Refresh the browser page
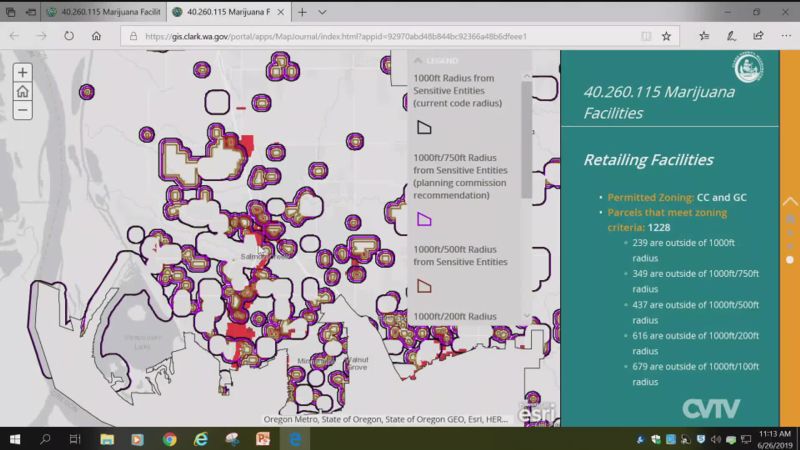The width and height of the screenshot is (800, 450). (69, 35)
